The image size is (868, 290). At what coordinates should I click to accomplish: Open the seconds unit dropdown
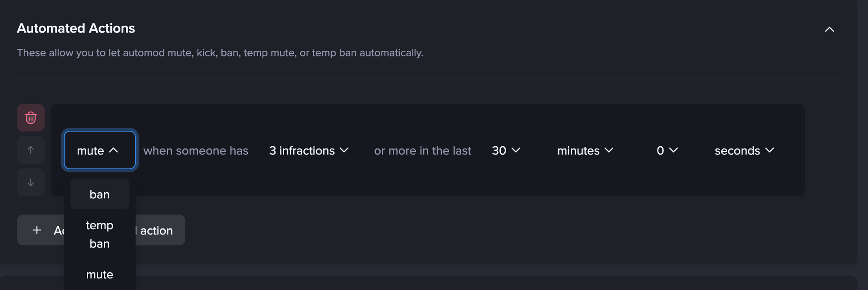744,151
